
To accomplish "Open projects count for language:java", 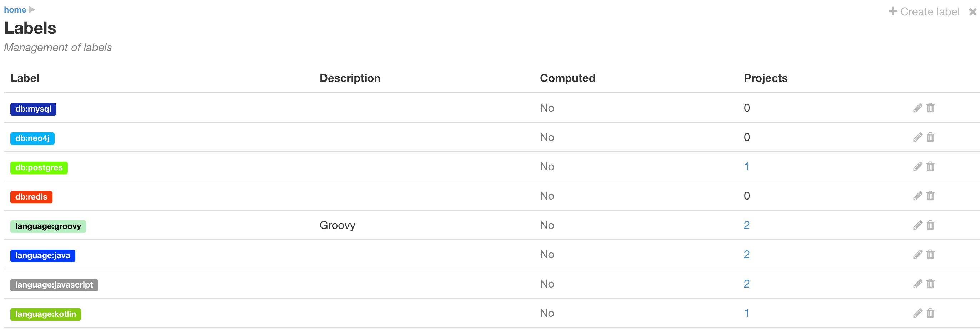I will (746, 255).
